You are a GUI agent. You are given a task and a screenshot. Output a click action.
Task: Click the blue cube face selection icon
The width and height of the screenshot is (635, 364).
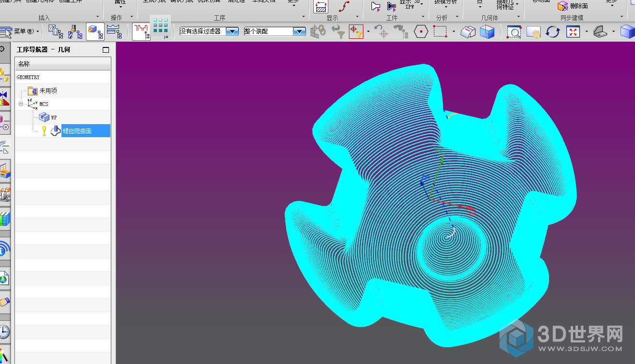(x=487, y=32)
